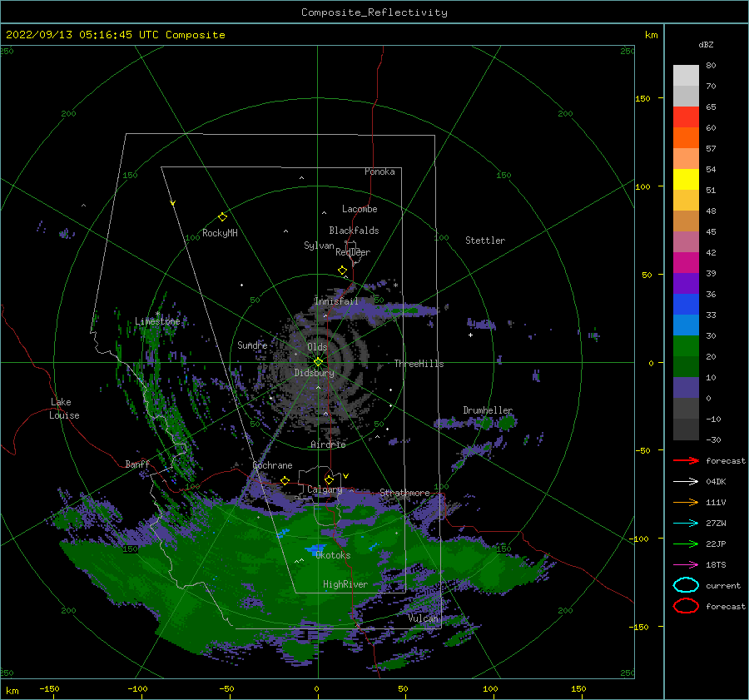The width and height of the screenshot is (749, 700).
Task: Select the cyan current oval icon
Action: tap(686, 585)
